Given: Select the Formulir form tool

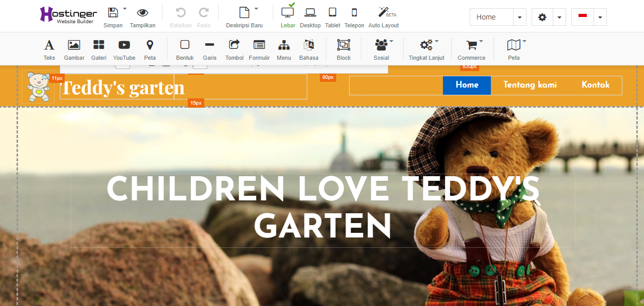Looking at the screenshot, I should point(259,49).
